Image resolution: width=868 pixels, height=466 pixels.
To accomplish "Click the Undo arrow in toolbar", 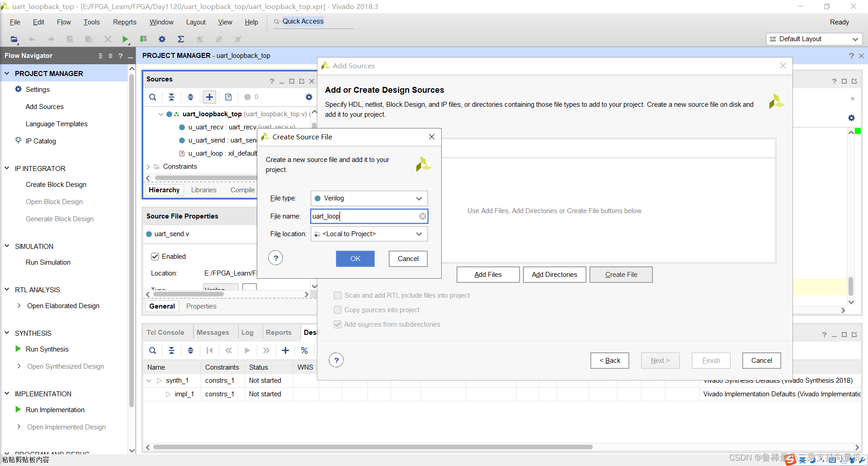I will [32, 39].
